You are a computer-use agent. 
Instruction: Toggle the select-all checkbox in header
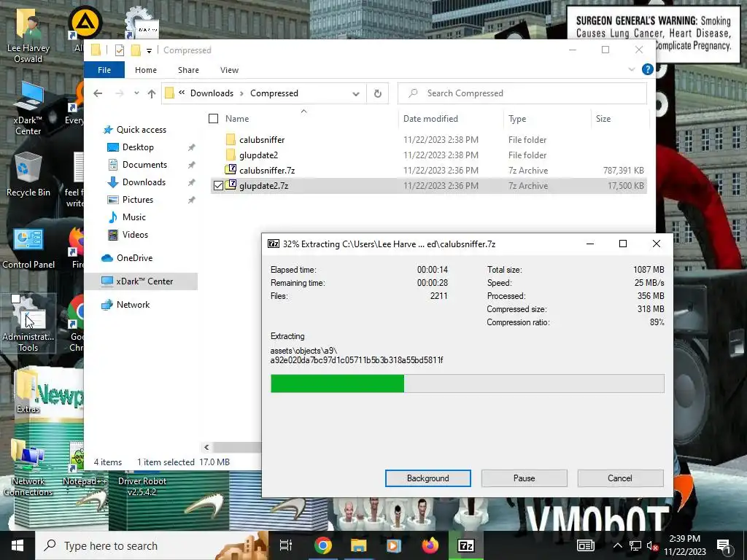tap(214, 119)
